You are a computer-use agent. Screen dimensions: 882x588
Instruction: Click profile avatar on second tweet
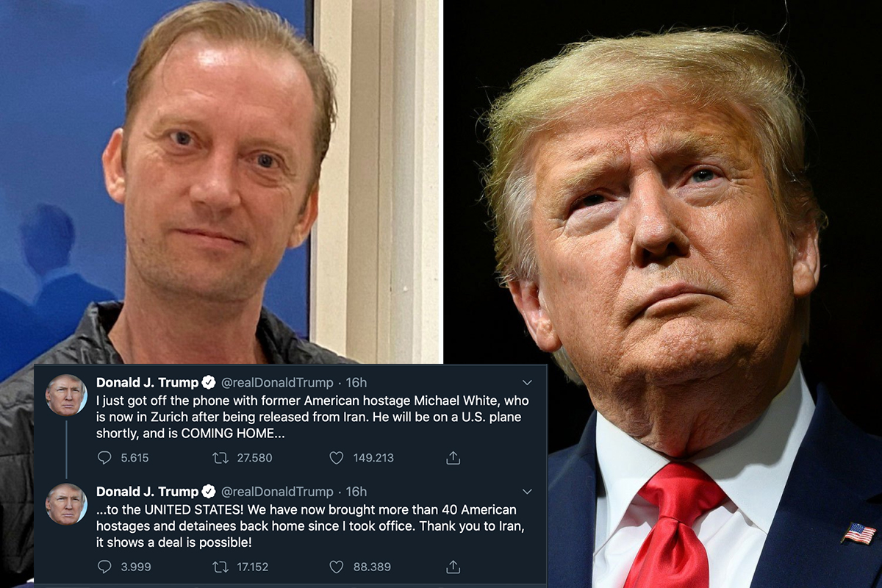tap(66, 503)
